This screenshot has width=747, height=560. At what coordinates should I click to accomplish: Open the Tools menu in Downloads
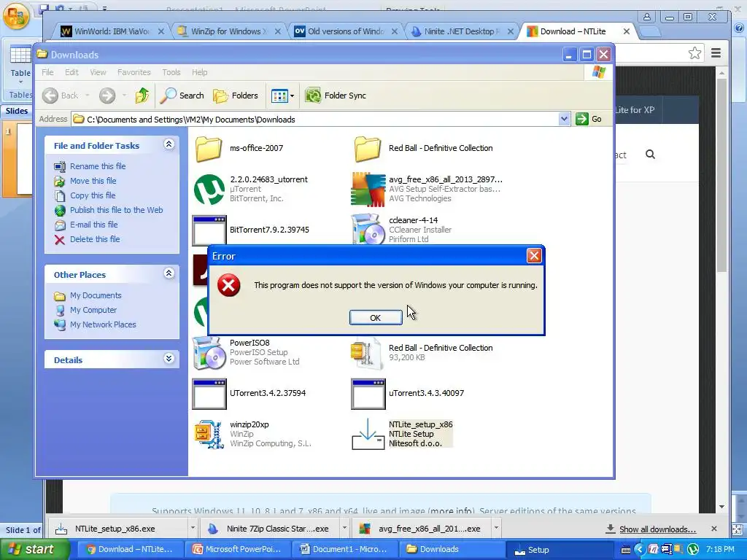pos(171,72)
